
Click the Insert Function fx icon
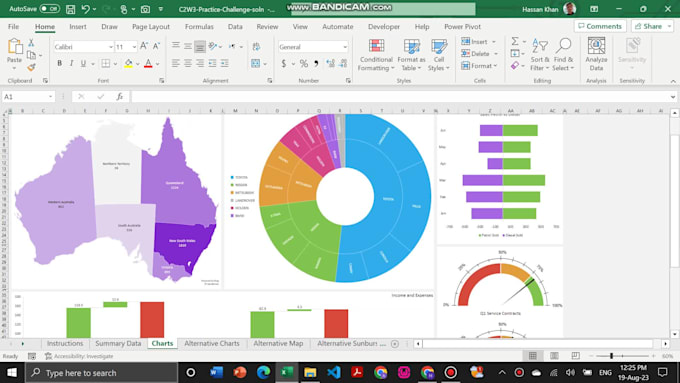tap(120, 96)
